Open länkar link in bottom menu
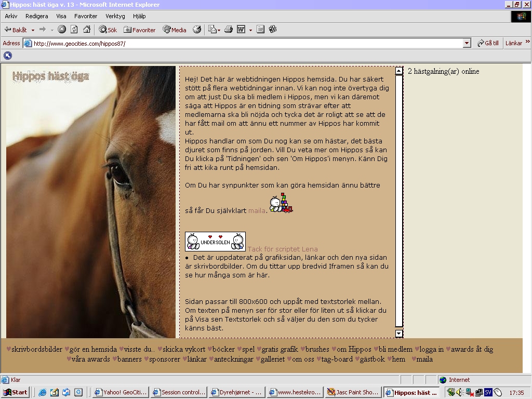Image resolution: width=532 pixels, height=399 pixels. point(197,359)
